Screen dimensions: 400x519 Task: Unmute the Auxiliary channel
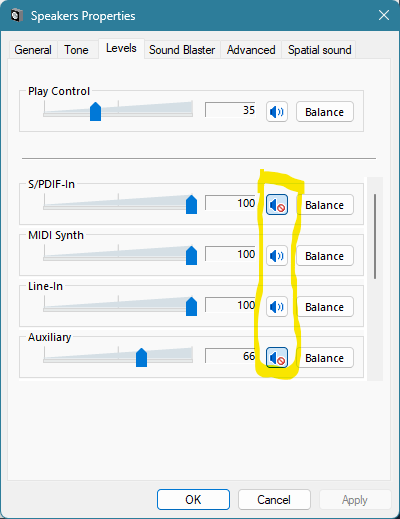coord(277,358)
